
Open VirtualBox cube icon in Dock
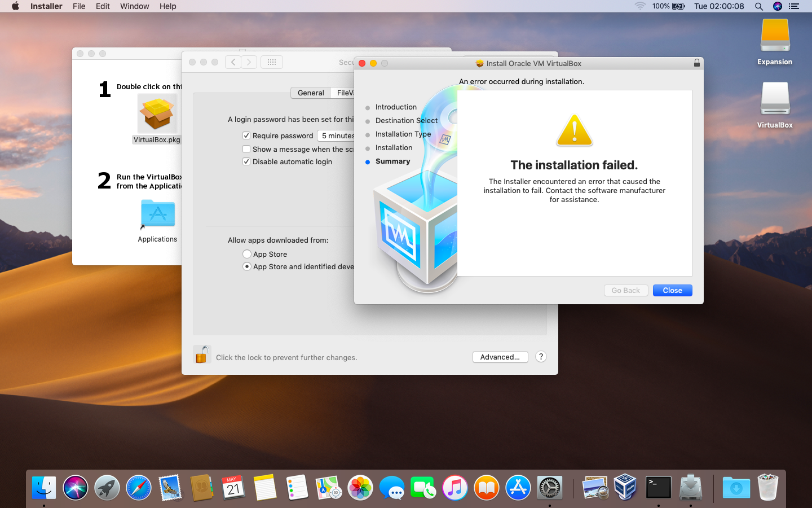626,488
